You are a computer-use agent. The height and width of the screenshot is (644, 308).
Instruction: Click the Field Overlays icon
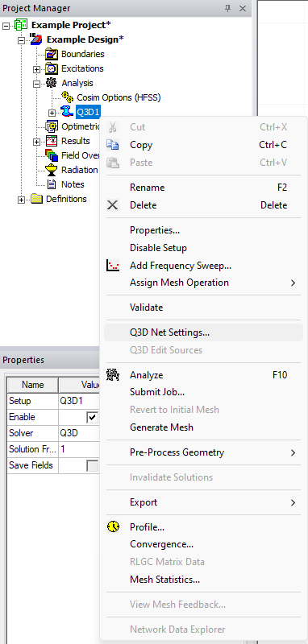[x=52, y=155]
